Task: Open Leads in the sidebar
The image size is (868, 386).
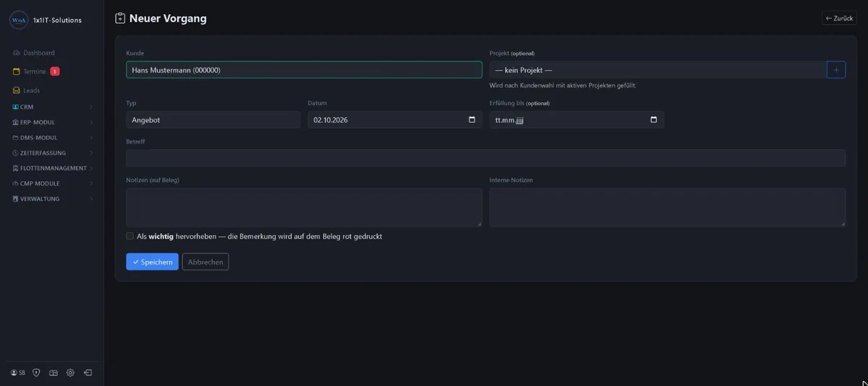Action: coord(31,90)
